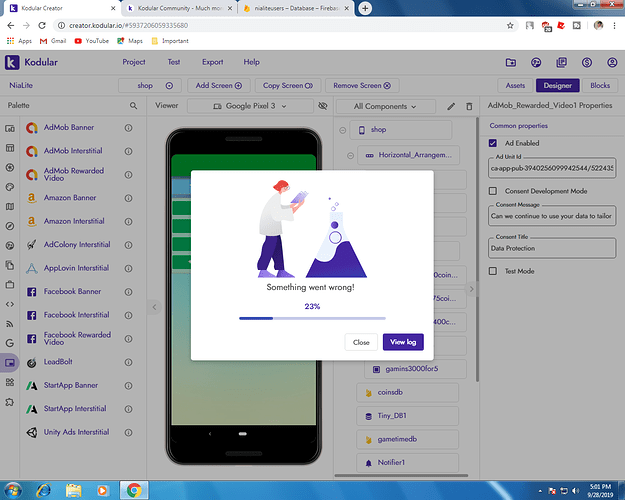Select Amazon Interstitial component
This screenshot has width=625, height=500.
[x=74, y=221]
